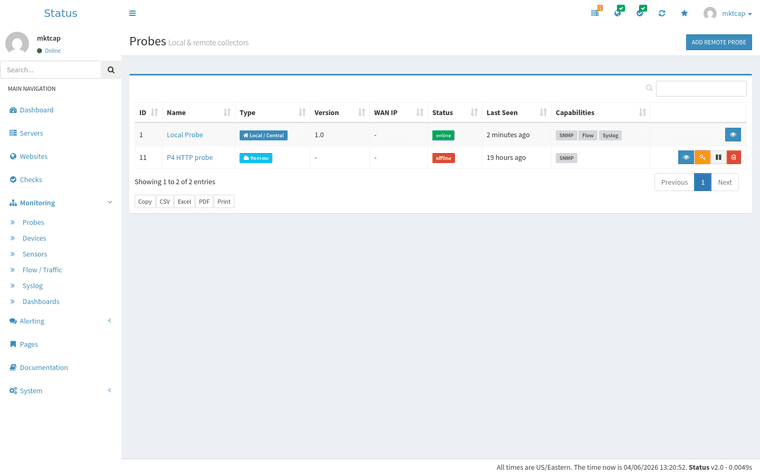This screenshot has width=760, height=475.
Task: Select the Probes submenu item
Action: pos(33,222)
